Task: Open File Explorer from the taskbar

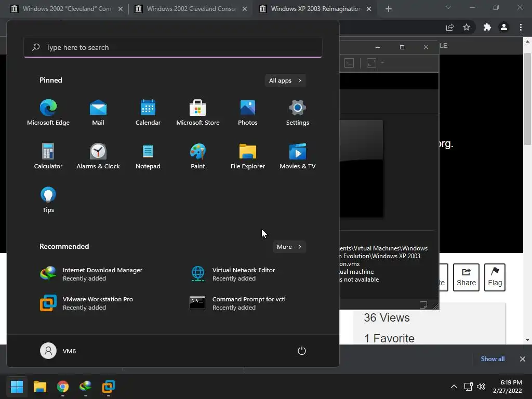Action: tap(39, 386)
